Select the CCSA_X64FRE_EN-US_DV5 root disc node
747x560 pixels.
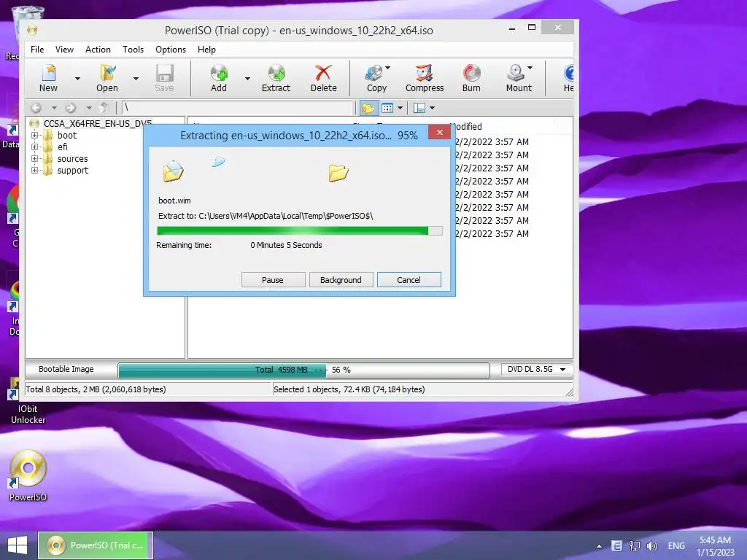pyautogui.click(x=98, y=124)
